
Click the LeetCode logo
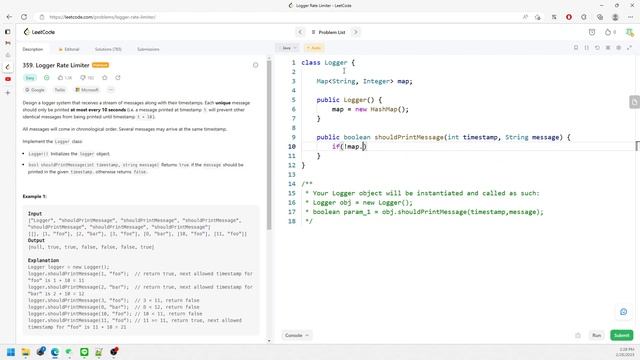pyautogui.click(x=39, y=32)
